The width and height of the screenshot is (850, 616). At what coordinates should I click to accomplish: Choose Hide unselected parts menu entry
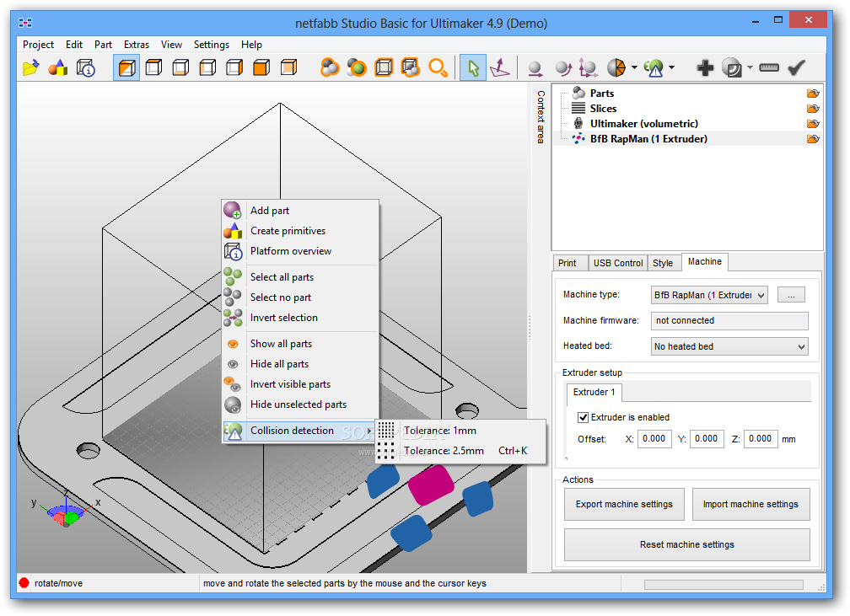300,404
